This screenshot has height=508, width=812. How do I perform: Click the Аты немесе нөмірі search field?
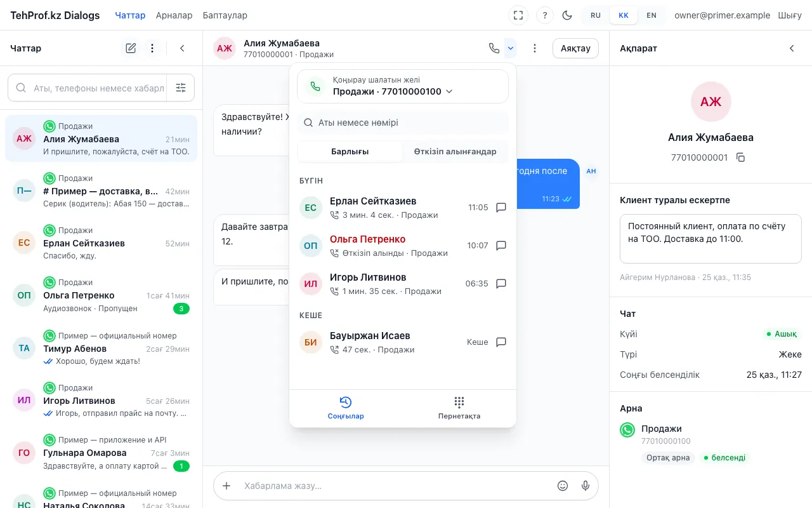coord(403,123)
